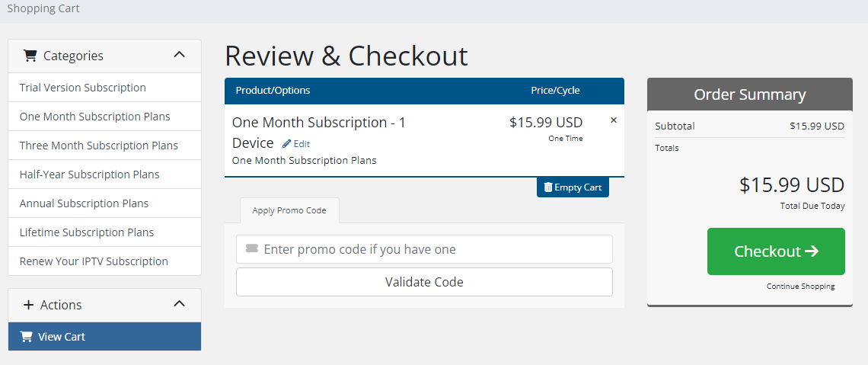Collapse the Categories panel chevron

pos(180,55)
